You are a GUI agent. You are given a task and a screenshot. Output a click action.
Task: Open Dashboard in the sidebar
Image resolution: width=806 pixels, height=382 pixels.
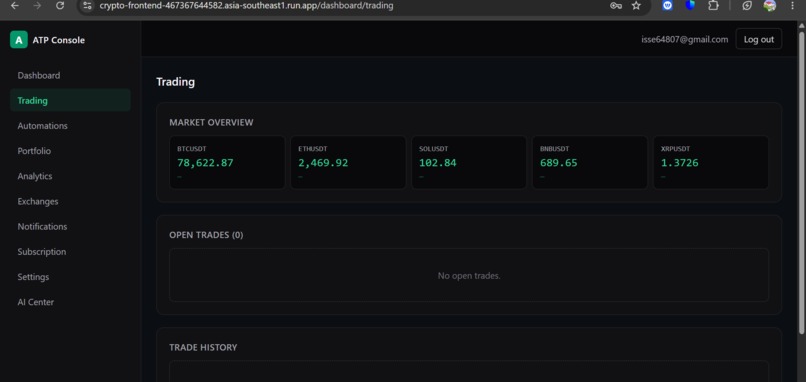click(70, 76)
